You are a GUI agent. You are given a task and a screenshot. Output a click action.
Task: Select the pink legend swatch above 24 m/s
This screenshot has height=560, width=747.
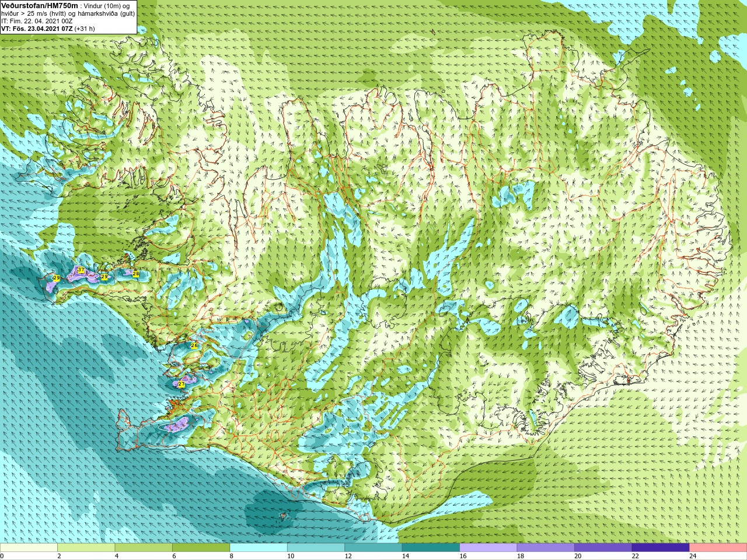(718, 548)
